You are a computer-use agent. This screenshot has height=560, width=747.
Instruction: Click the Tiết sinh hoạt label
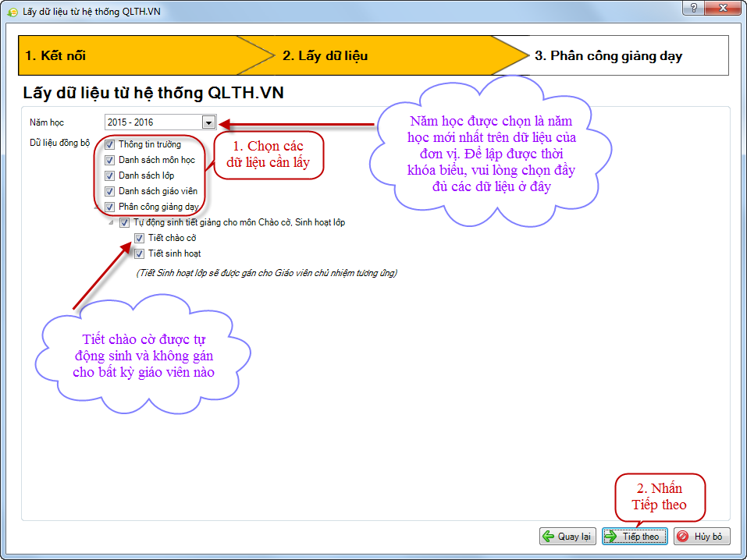click(x=174, y=253)
